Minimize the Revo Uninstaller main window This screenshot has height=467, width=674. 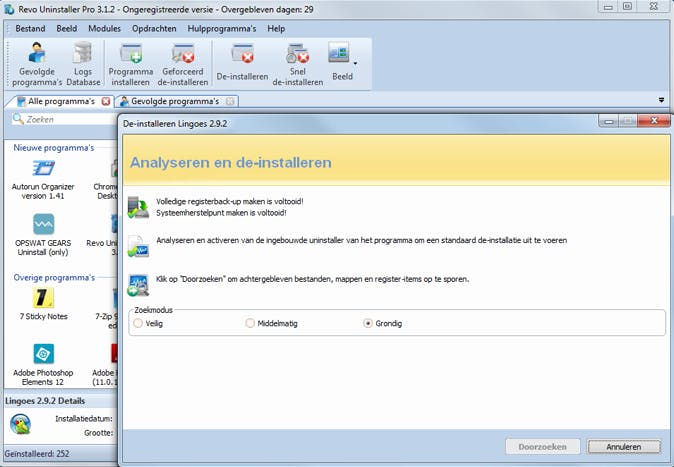pyautogui.click(x=608, y=7)
